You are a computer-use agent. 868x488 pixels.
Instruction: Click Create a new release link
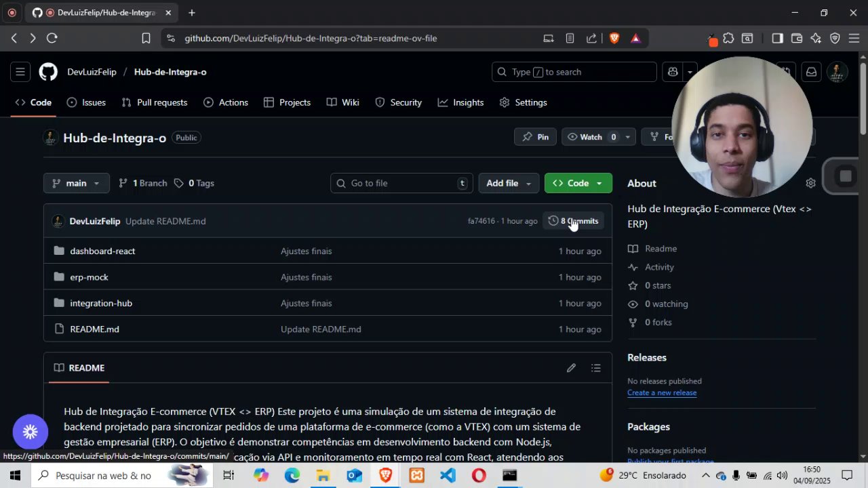click(x=662, y=392)
